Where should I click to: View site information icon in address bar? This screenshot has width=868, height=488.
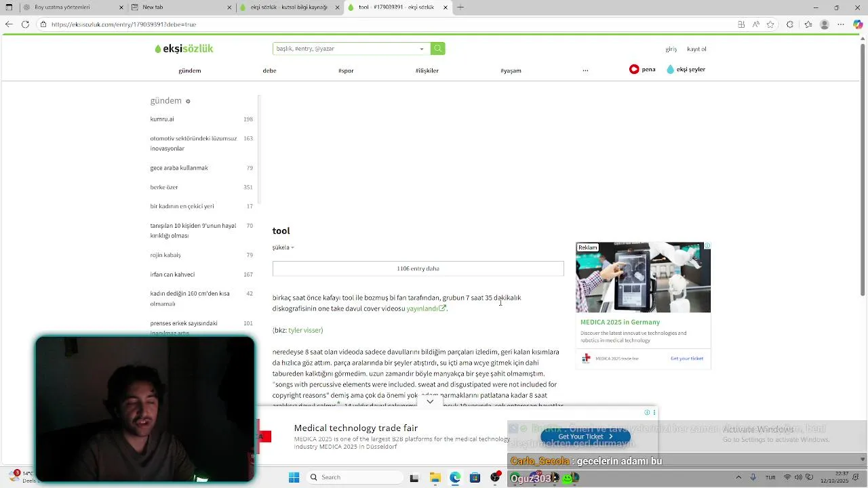click(43, 24)
